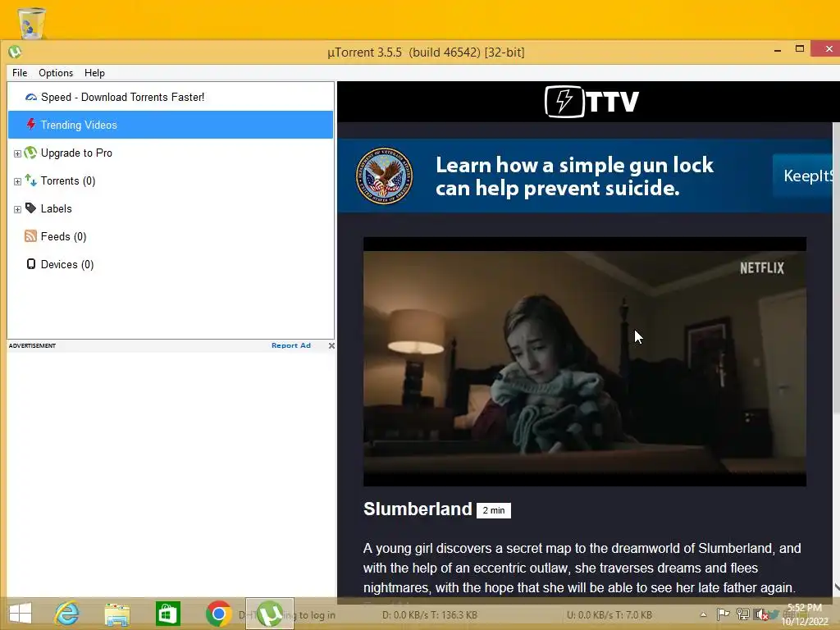This screenshot has height=630, width=840.
Task: Maximize the uTorrent window
Action: point(799,48)
